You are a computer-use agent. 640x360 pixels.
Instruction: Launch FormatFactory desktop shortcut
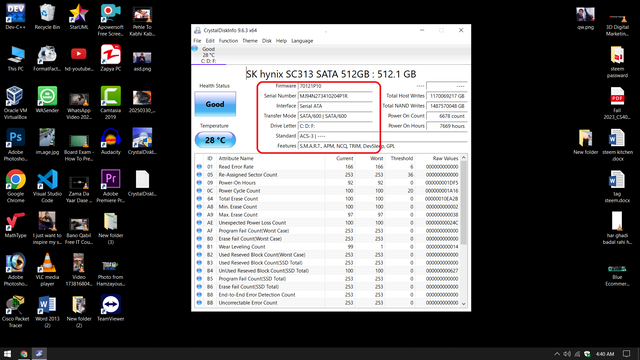click(47, 58)
